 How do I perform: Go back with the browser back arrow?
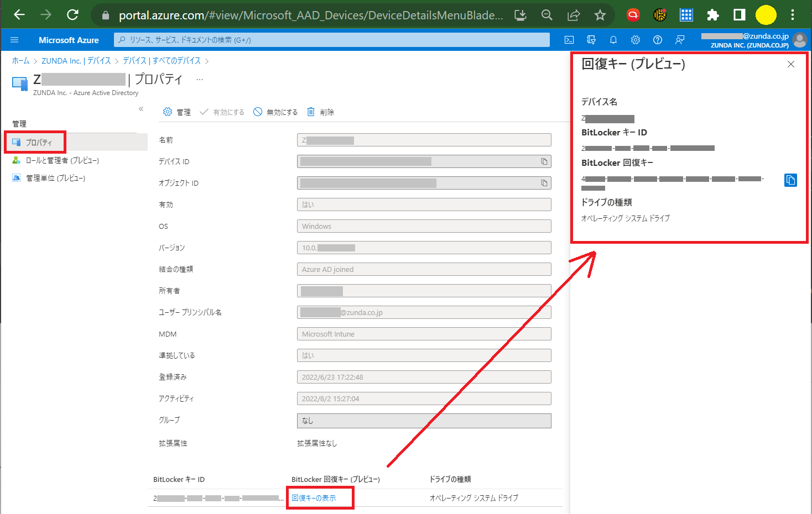tap(19, 15)
